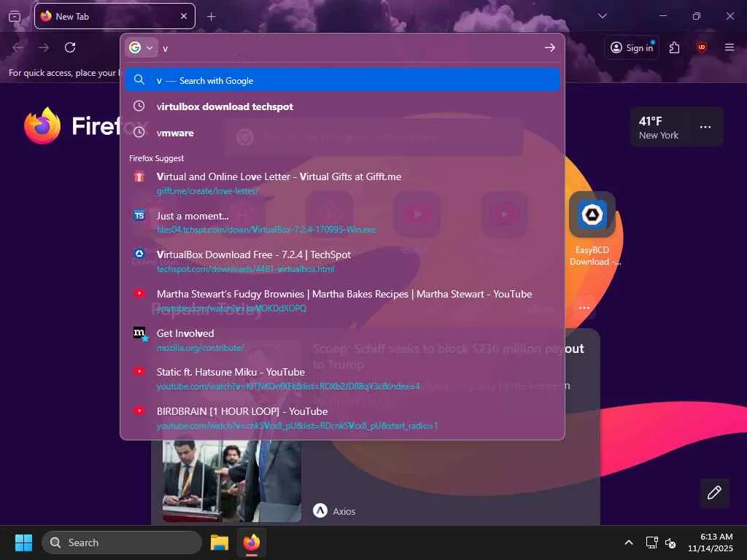The height and width of the screenshot is (560, 747).
Task: Open Virtual and Online Love Letter suggestion
Action: (x=342, y=183)
